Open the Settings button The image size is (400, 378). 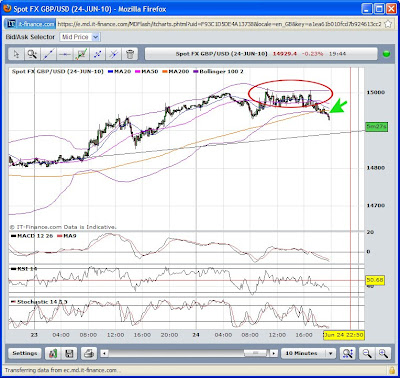pos(25,353)
